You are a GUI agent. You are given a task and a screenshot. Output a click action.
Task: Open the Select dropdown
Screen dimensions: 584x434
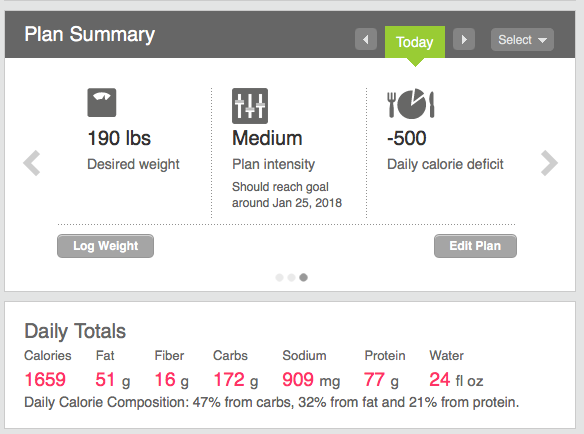pos(522,39)
